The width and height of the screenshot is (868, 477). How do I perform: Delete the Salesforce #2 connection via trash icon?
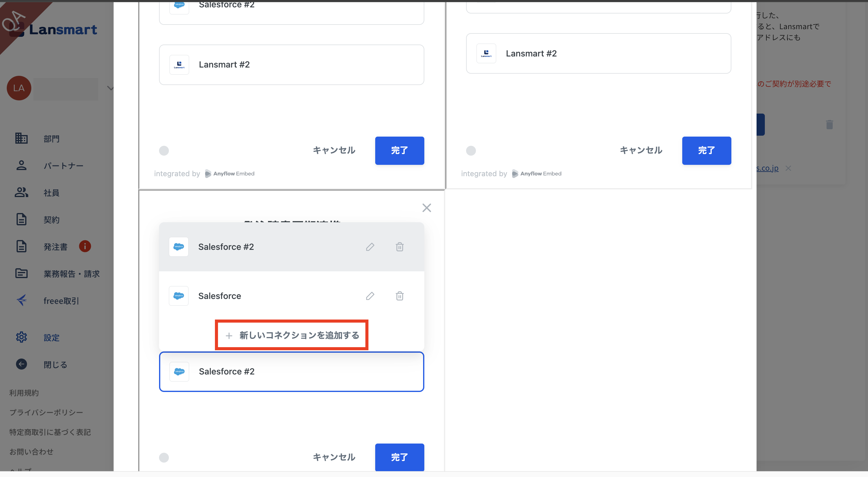tap(400, 247)
